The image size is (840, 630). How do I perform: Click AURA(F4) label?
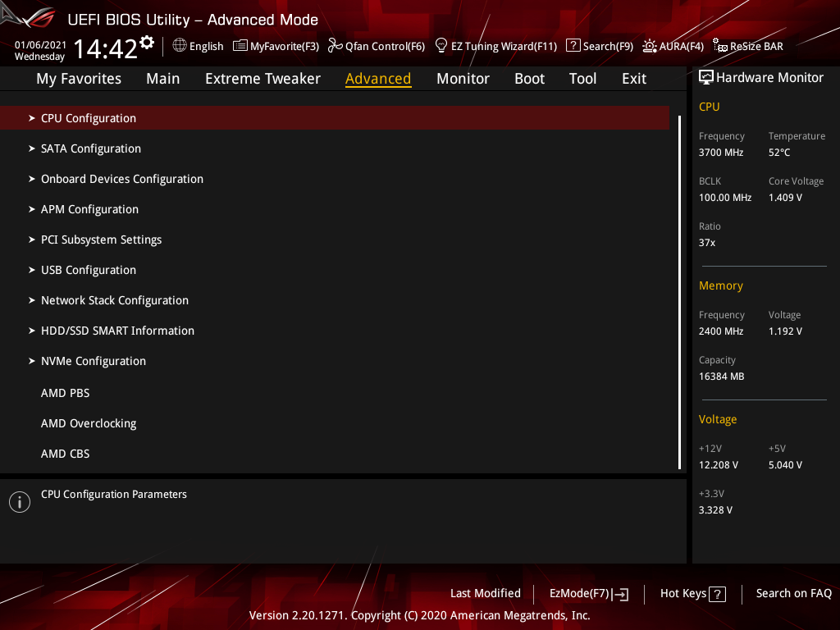click(x=682, y=46)
